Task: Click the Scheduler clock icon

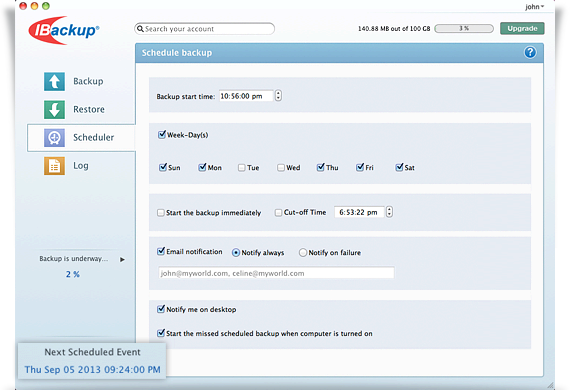Action: click(54, 137)
